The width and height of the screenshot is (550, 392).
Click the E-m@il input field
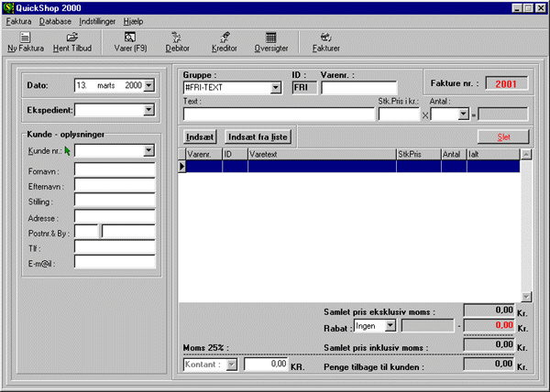[x=115, y=262]
